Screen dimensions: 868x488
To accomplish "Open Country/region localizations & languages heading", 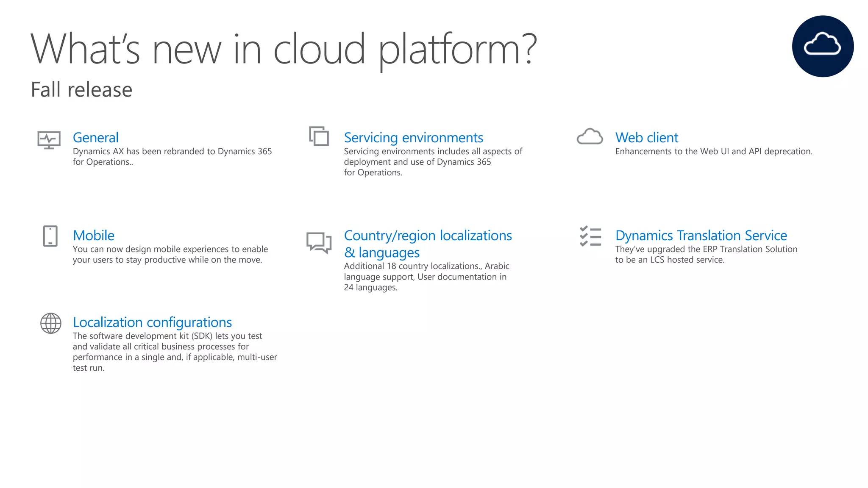I will coord(428,244).
